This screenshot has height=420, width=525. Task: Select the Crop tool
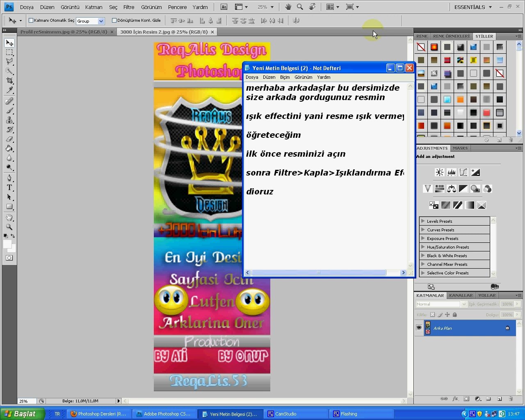pos(9,80)
